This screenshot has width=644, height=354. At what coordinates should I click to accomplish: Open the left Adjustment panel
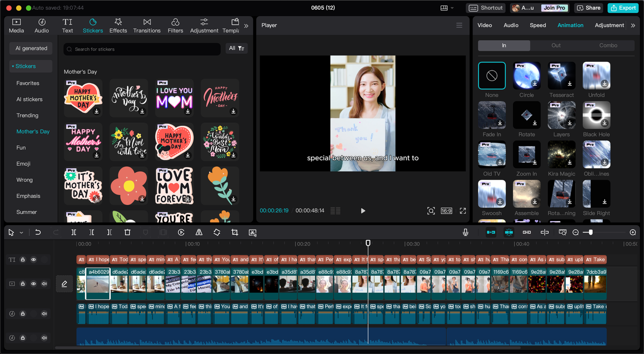(204, 26)
